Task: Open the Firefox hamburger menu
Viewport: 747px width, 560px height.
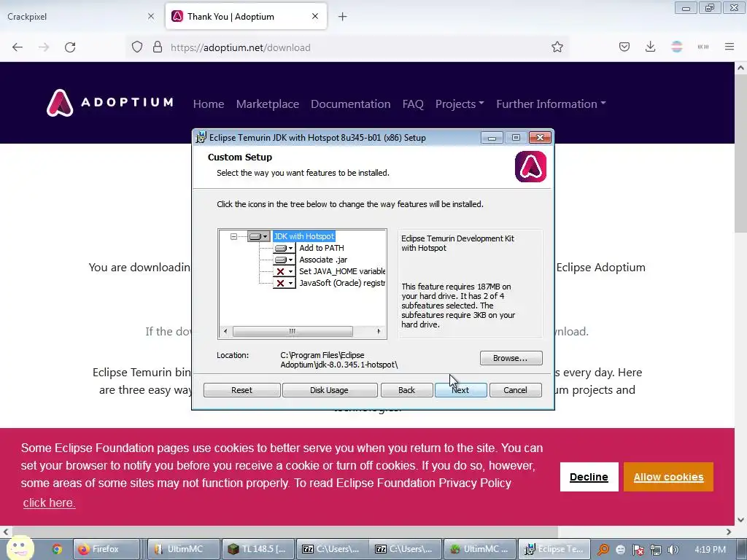Action: (x=729, y=47)
